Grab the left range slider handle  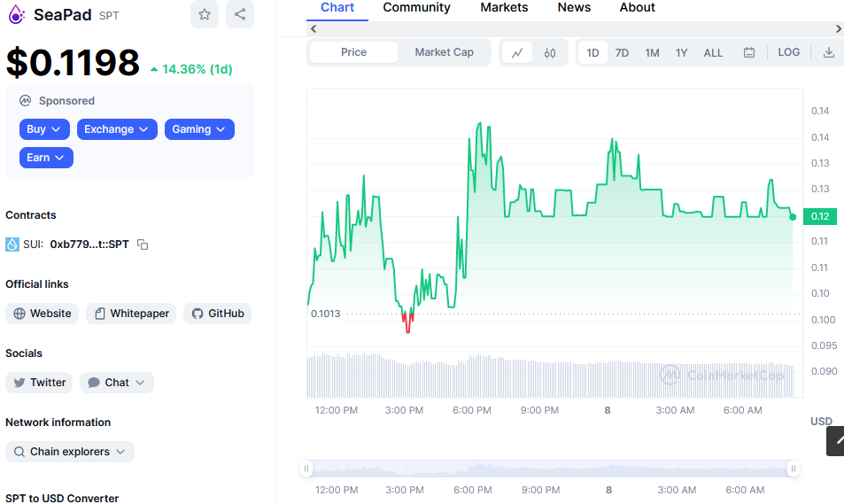tap(306, 469)
